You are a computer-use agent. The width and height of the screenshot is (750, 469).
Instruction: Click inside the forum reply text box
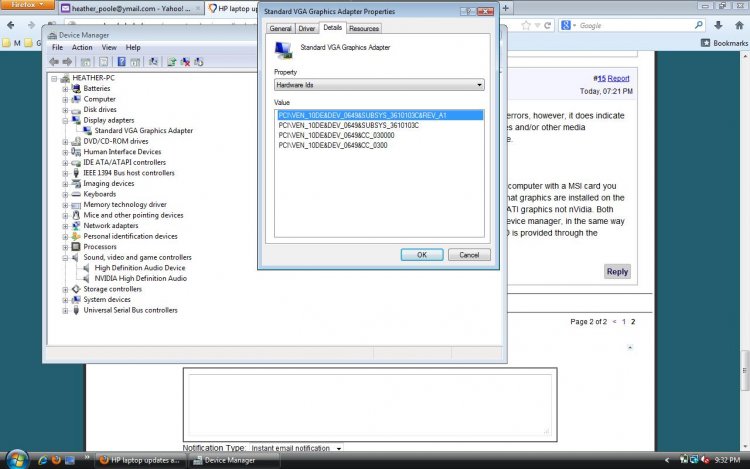coord(369,405)
